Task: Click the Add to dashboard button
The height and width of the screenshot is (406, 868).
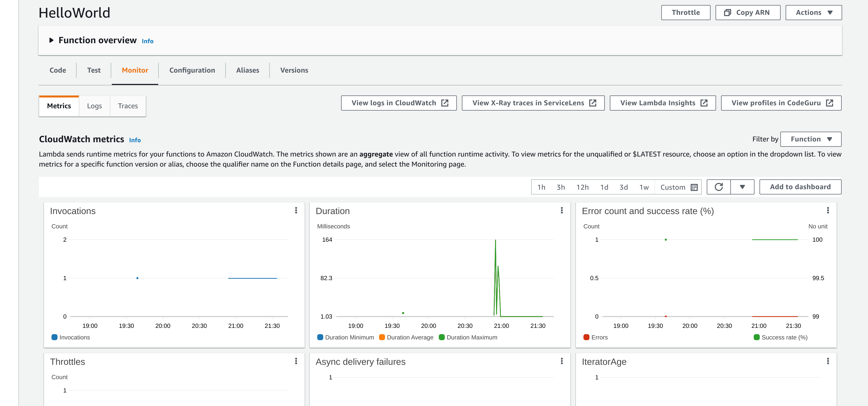Action: tap(800, 187)
